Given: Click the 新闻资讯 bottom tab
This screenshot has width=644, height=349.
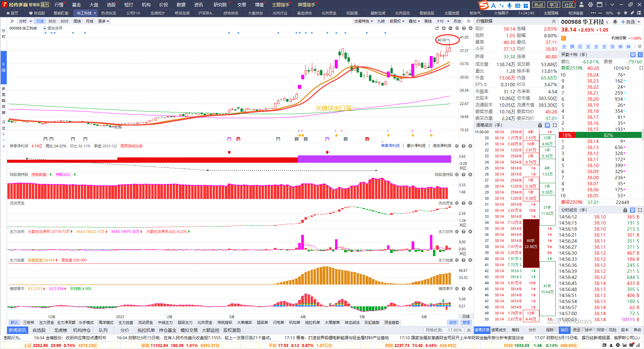Looking at the screenshot, I should [x=17, y=330].
